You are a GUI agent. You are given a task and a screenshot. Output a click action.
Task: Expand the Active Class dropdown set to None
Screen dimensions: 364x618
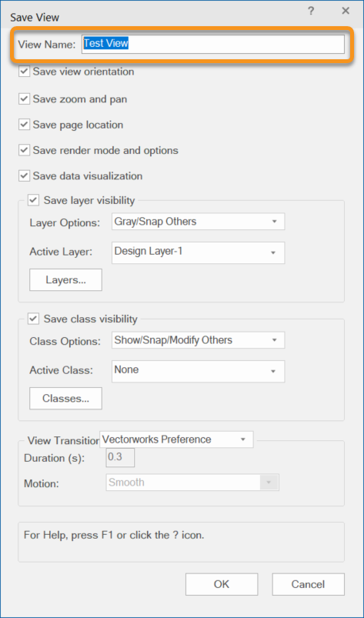tap(198, 371)
